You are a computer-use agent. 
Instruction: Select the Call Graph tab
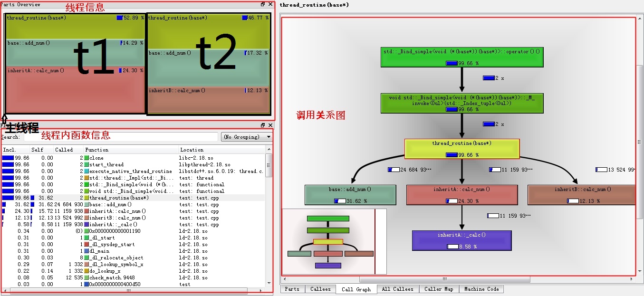coord(356,289)
